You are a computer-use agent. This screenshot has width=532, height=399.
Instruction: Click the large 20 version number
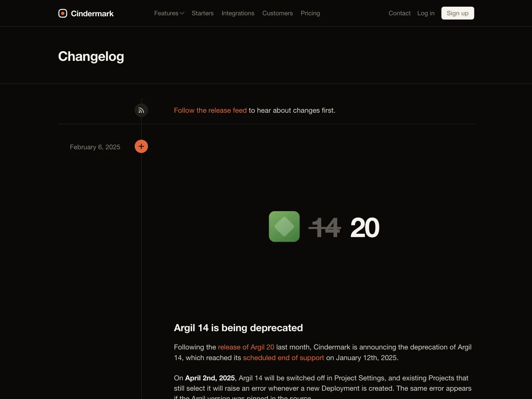[365, 228]
